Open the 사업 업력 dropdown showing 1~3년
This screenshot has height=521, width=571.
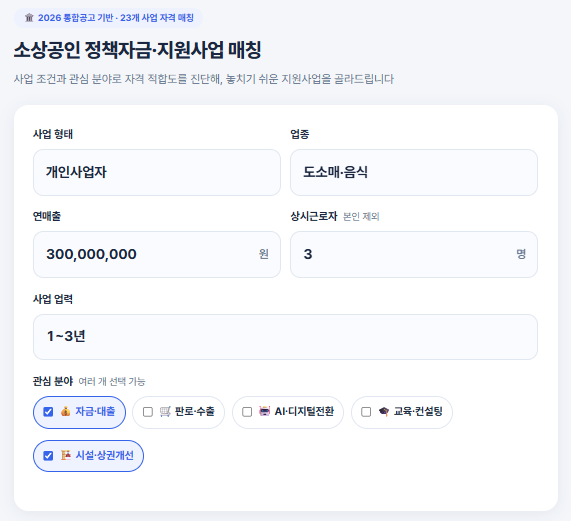point(285,337)
